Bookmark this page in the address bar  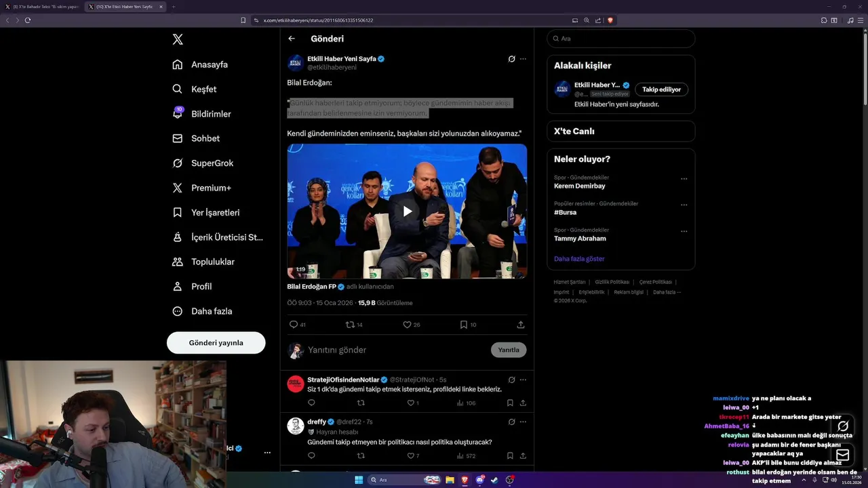click(x=243, y=20)
